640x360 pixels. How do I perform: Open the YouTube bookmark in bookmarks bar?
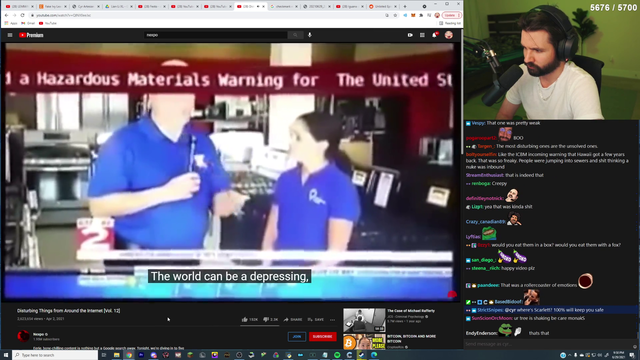(x=48, y=23)
